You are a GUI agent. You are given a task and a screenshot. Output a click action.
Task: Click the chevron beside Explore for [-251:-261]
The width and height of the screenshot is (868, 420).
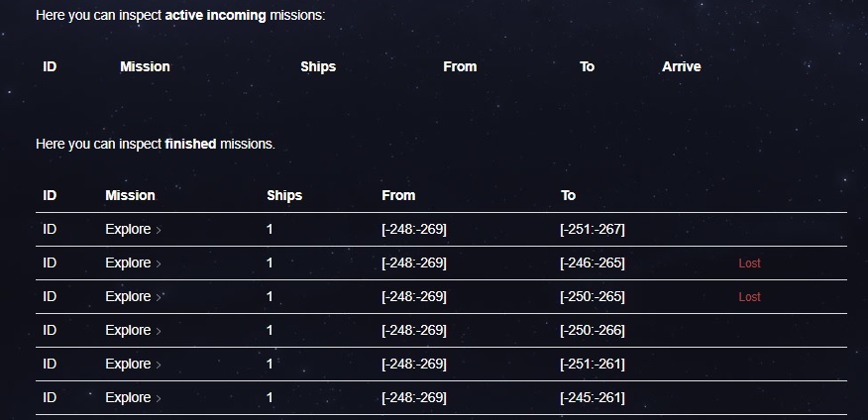click(159, 365)
